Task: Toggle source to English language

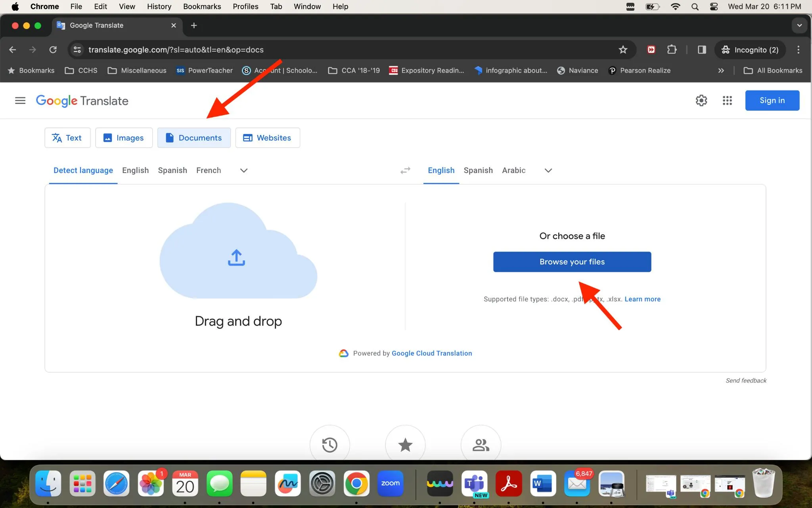Action: pos(136,170)
